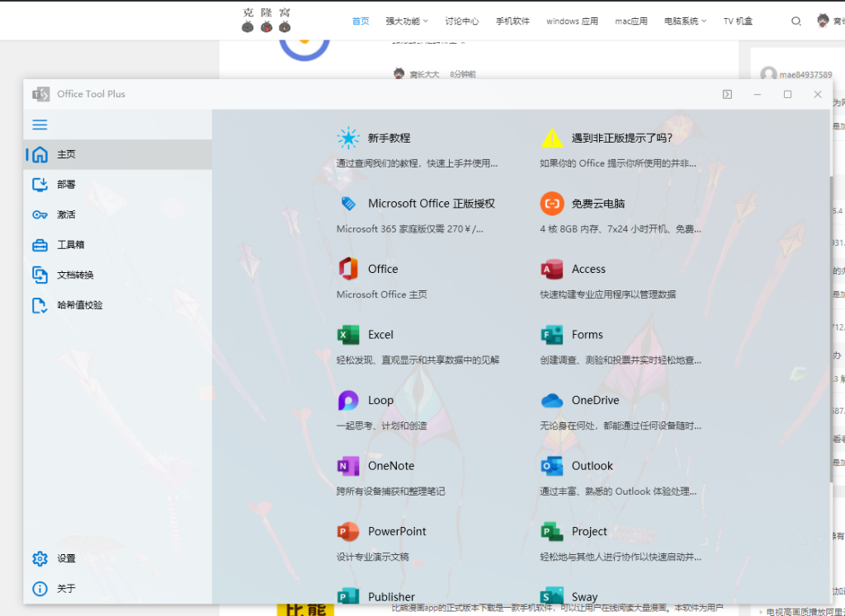Open the 遇到非正版提示了吗? tile title
845x616 pixels.
pyautogui.click(x=622, y=139)
